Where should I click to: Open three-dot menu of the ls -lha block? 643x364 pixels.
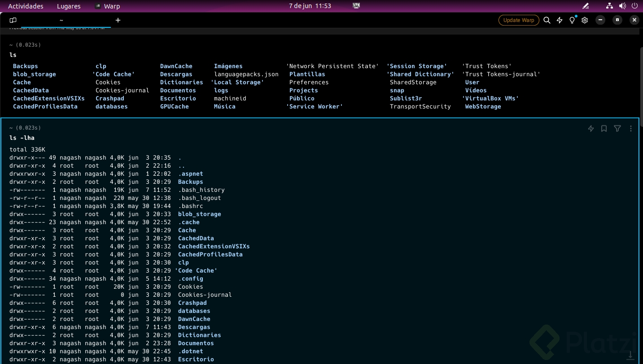click(x=630, y=129)
